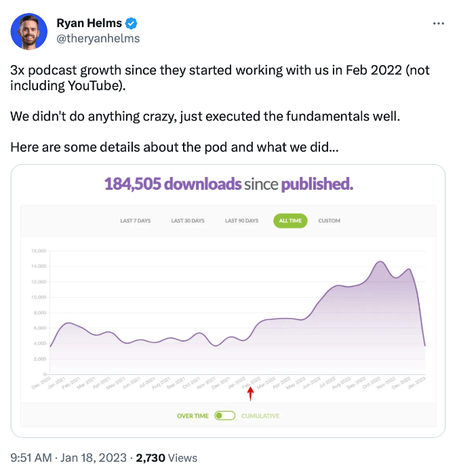Open Ryan Helms profile avatar
Viewport: 457px width, 476px height.
[29, 31]
